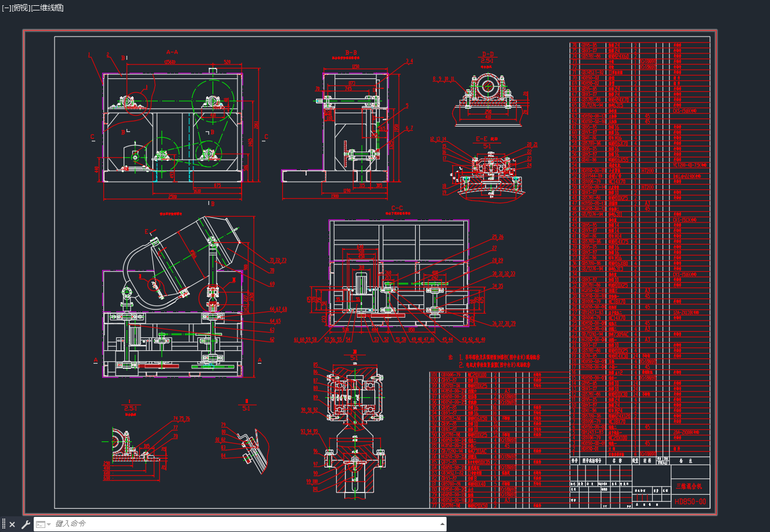
Task: Open the [-] viewport controls menu
Action: [x=6, y=8]
